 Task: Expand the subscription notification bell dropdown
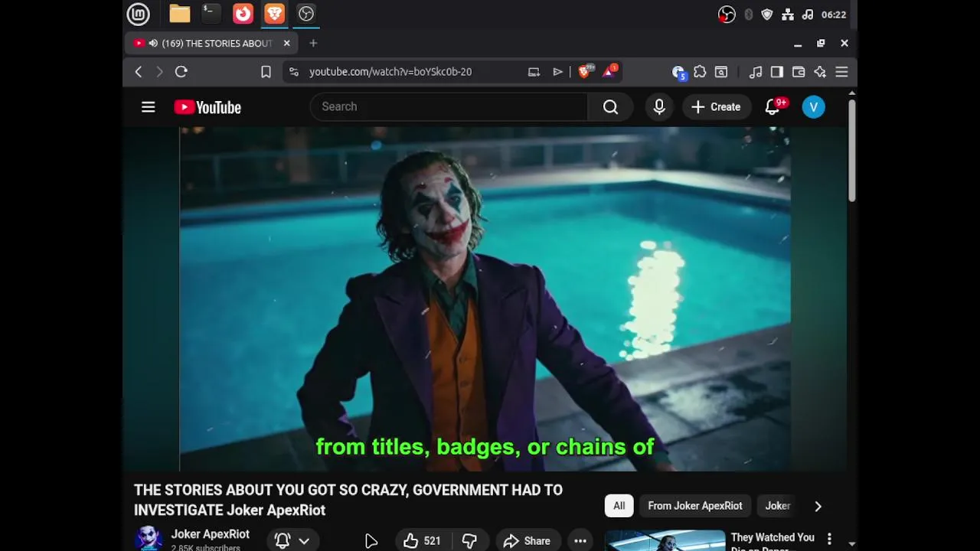click(292, 541)
